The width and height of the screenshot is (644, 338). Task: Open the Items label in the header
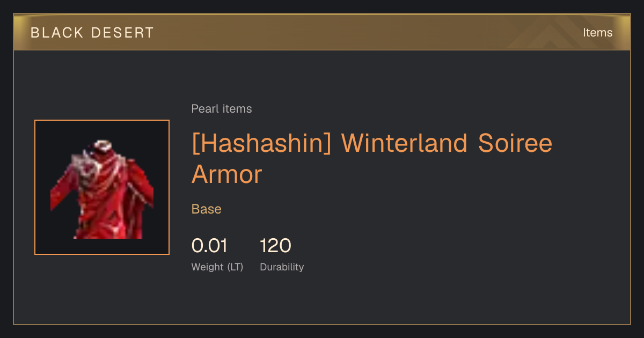[x=597, y=33]
